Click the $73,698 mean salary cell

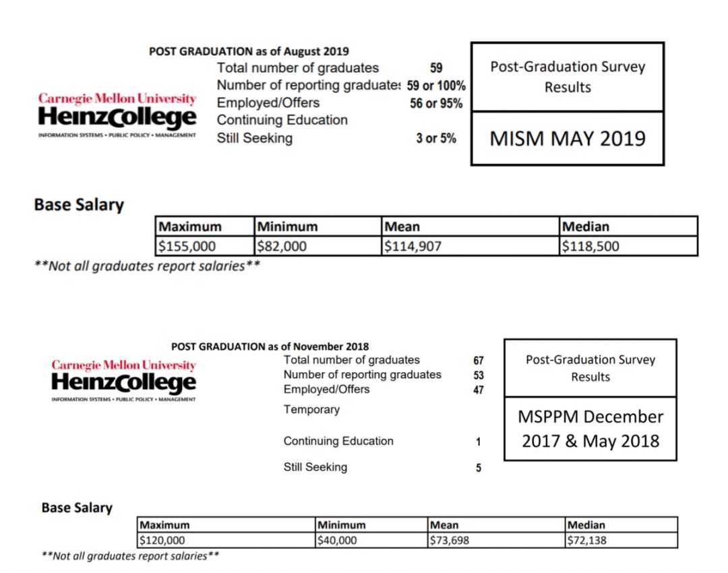coord(495,540)
